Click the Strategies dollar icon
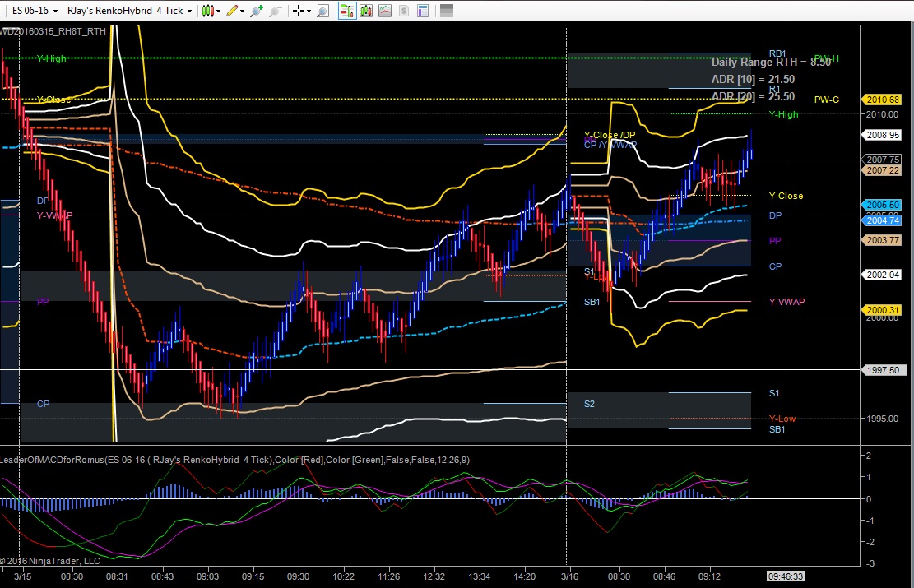 pyautogui.click(x=404, y=11)
